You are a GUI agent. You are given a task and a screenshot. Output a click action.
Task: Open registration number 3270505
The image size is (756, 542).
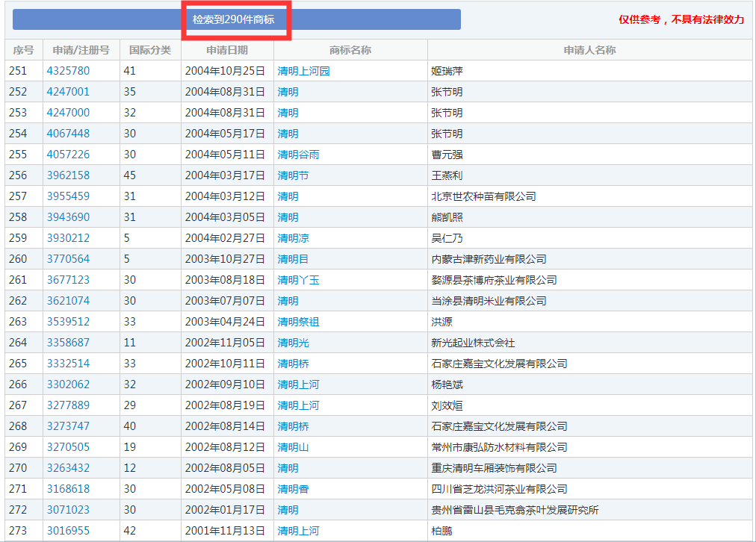(68, 447)
